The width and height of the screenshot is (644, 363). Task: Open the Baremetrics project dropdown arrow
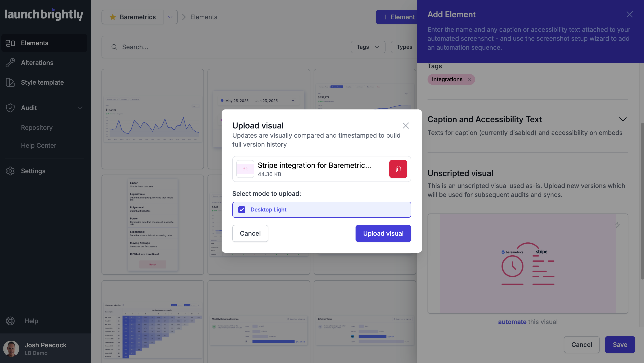[170, 17]
